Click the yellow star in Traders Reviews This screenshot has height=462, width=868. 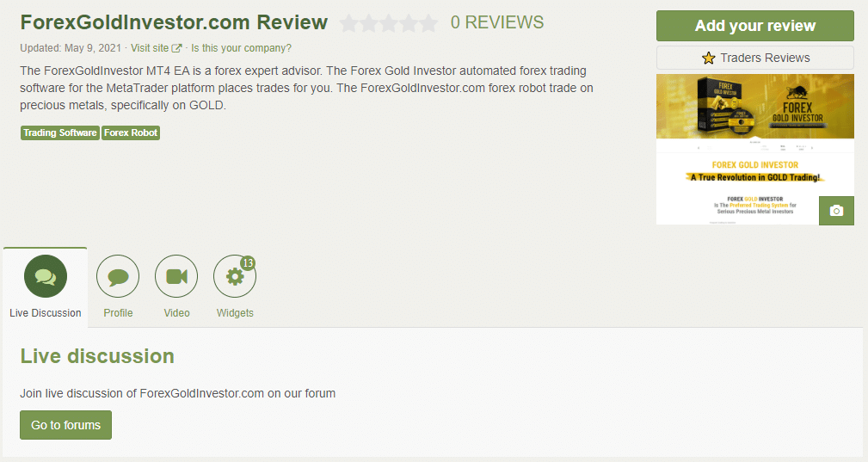709,58
